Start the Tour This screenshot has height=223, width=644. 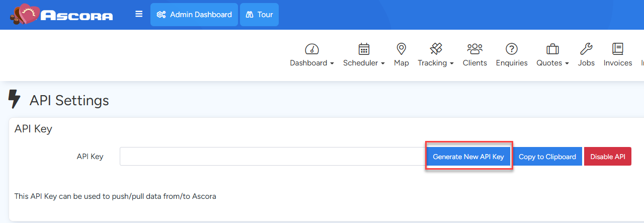click(x=259, y=15)
